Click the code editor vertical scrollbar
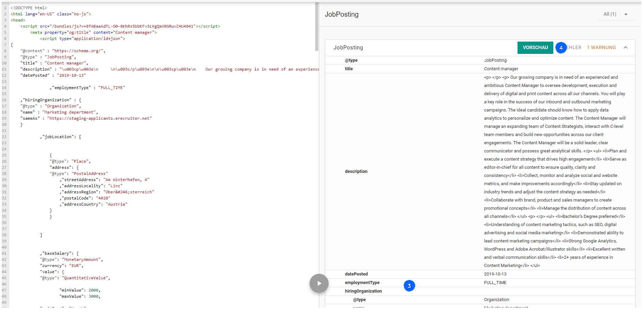Image resolution: width=644 pixels, height=312 pixels. 317,27
